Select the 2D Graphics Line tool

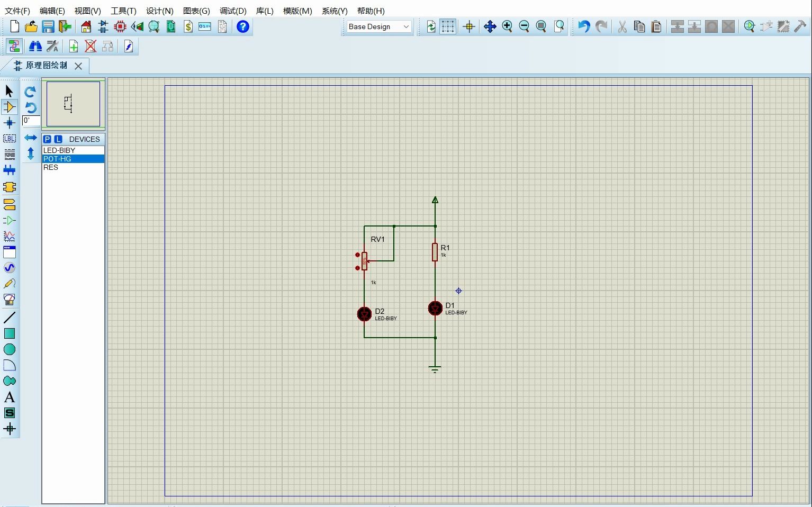pos(9,318)
